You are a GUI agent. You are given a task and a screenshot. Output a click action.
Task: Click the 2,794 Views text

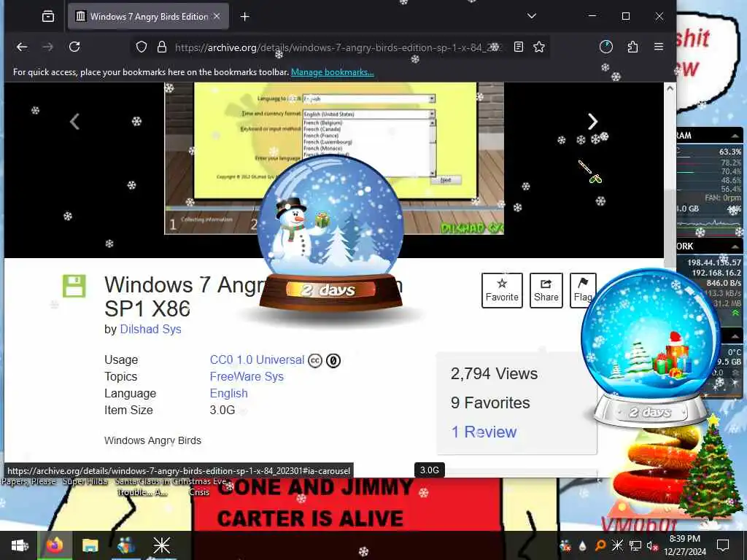click(x=494, y=374)
